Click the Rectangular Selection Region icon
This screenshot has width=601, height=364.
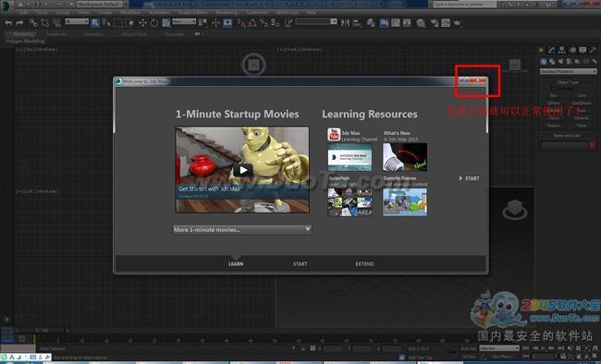117,23
